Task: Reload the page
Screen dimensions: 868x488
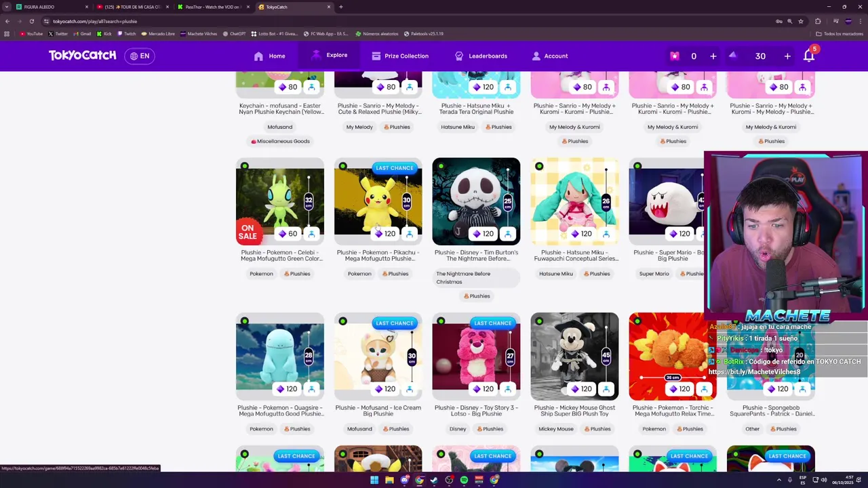Action: coord(31,21)
